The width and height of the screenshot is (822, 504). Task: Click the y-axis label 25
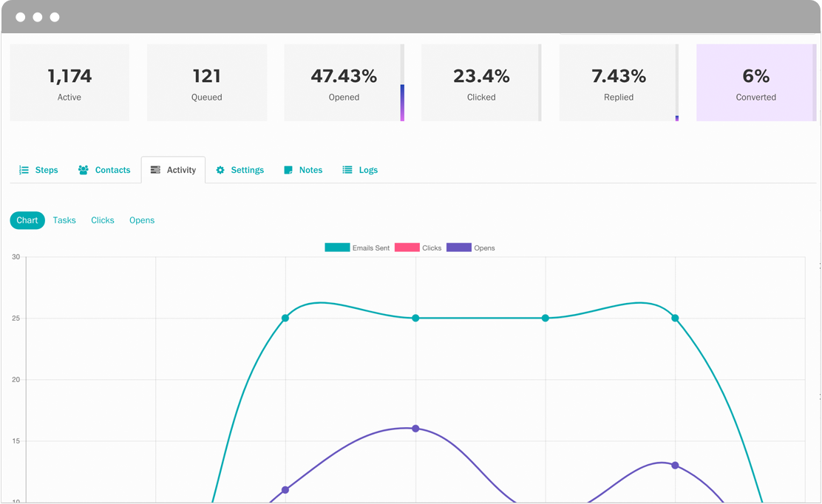point(16,318)
